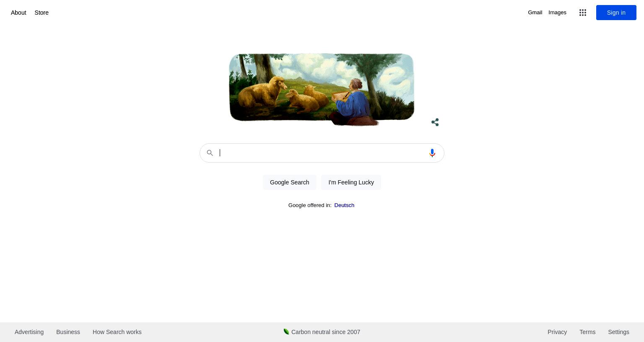Image resolution: width=644 pixels, height=342 pixels.
Task: Open How Search works link
Action: (117, 332)
